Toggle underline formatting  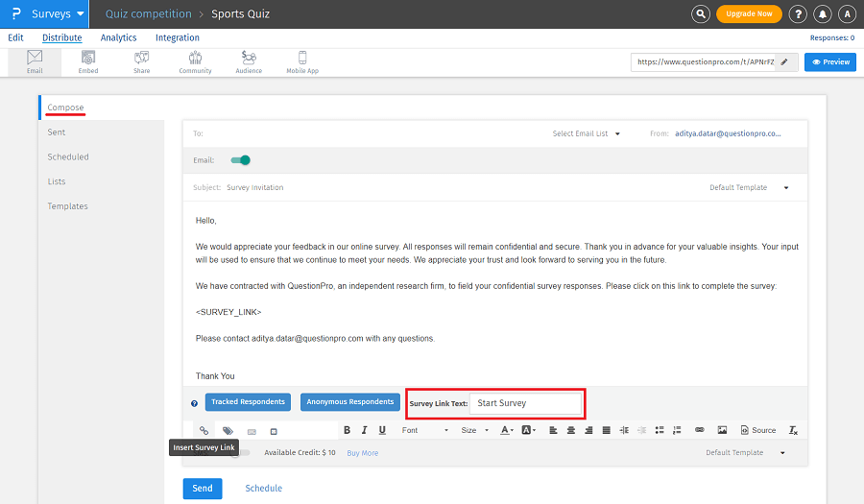coord(382,430)
